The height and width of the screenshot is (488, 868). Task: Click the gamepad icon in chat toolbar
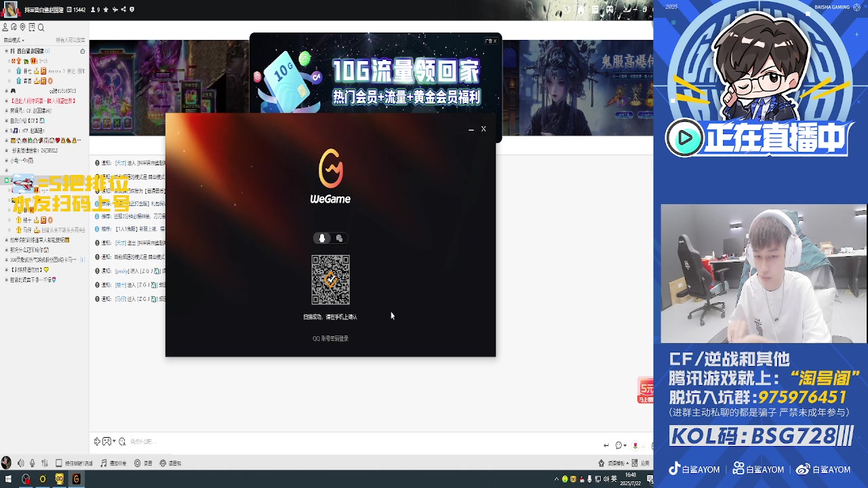tap(106, 441)
